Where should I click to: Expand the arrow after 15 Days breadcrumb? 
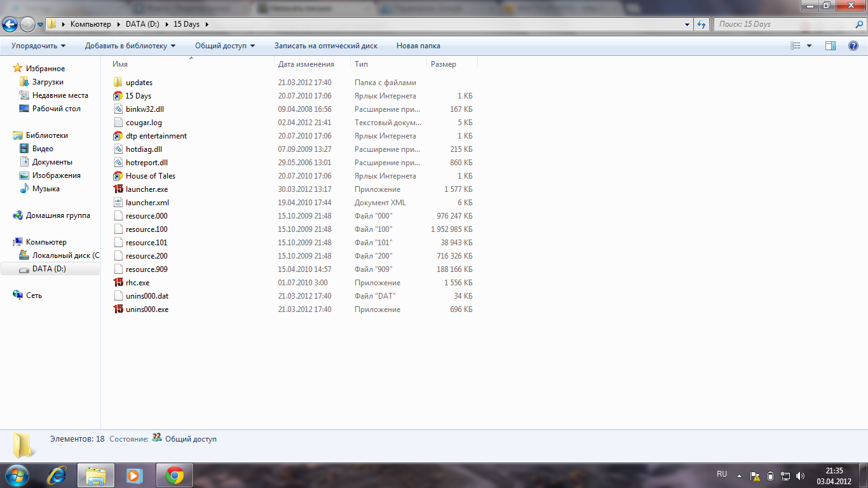tap(207, 24)
